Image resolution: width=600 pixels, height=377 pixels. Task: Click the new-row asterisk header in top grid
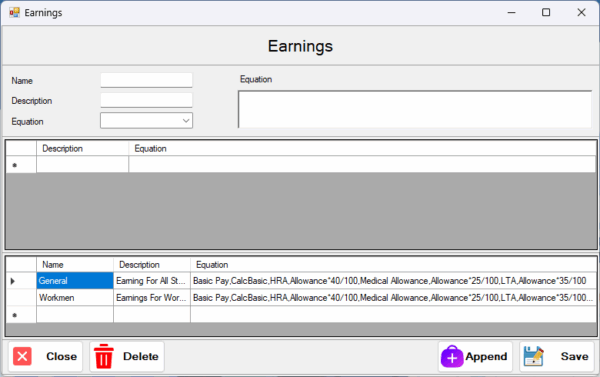click(21, 165)
